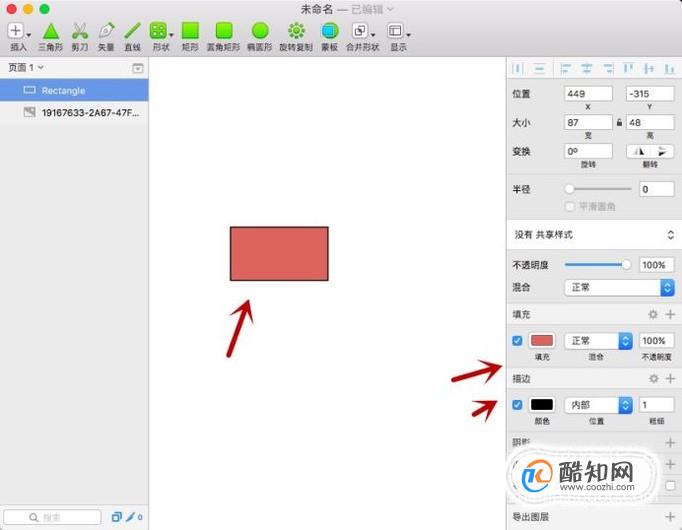Click flip vertical button
Image resolution: width=682 pixels, height=530 pixels.
662,151
